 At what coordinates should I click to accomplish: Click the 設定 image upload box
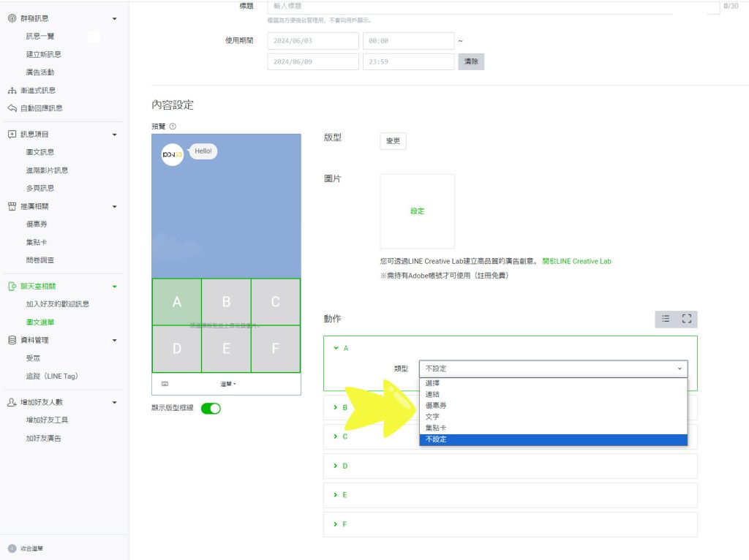417,211
